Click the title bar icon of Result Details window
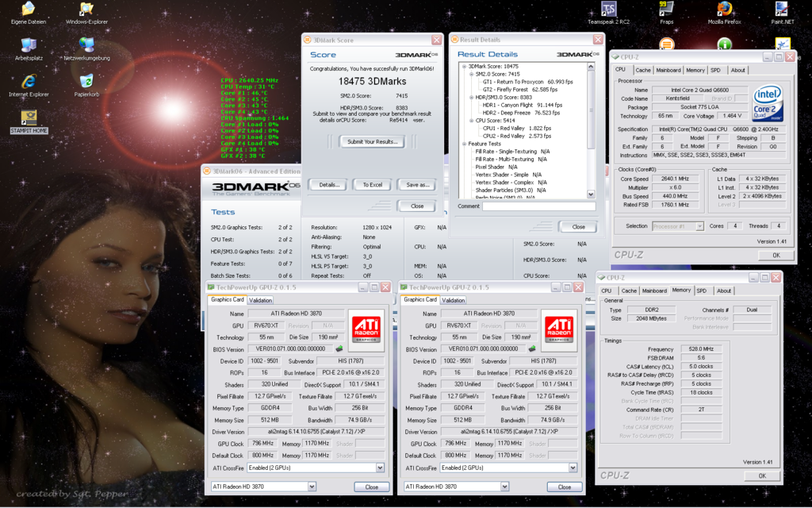The height and width of the screenshot is (508, 812). click(x=454, y=40)
